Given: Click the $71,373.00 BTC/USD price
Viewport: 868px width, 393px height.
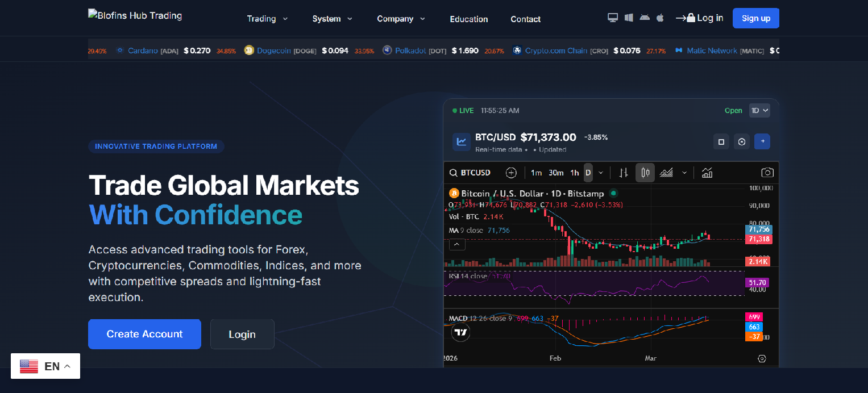Looking at the screenshot, I should tap(549, 137).
